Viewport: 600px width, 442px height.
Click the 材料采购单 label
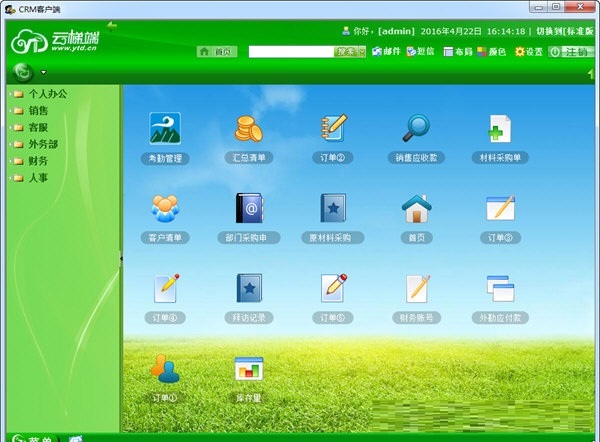pos(500,158)
